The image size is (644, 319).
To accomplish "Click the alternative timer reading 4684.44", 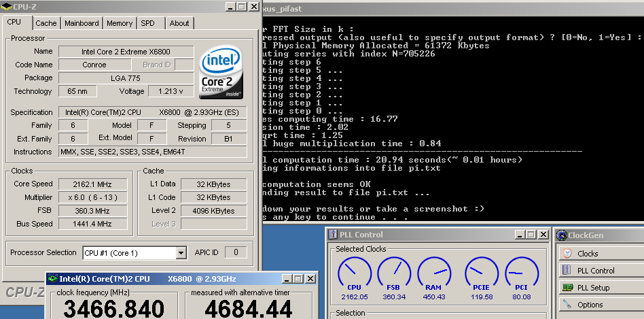I will tap(249, 309).
